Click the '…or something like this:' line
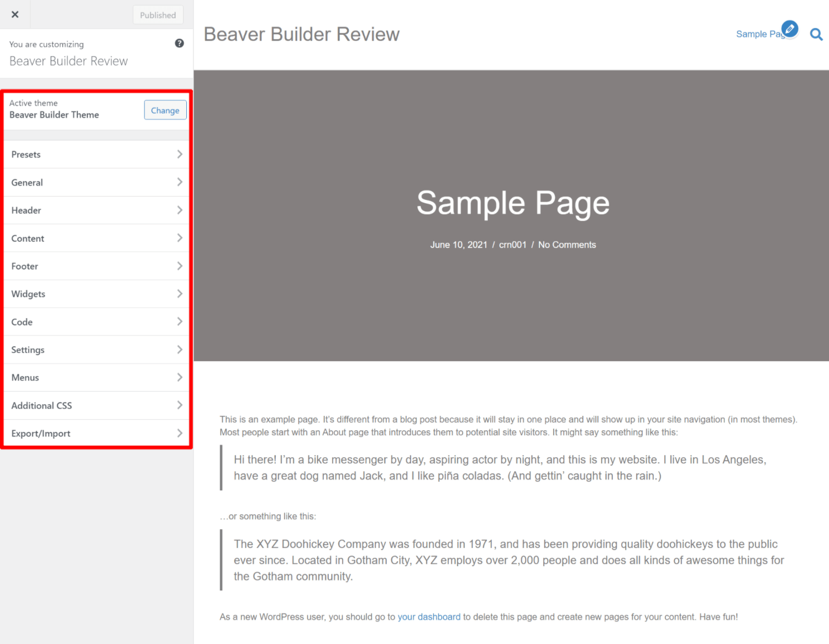 point(268,516)
